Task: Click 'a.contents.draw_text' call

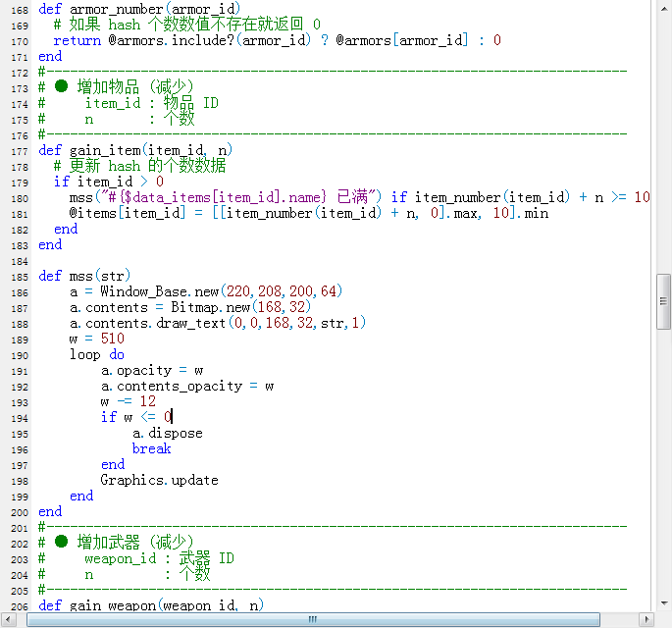Action: pos(148,323)
